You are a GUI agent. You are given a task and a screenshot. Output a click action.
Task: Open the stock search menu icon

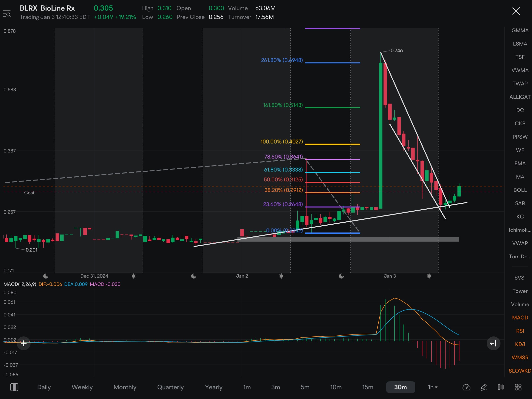[7, 14]
